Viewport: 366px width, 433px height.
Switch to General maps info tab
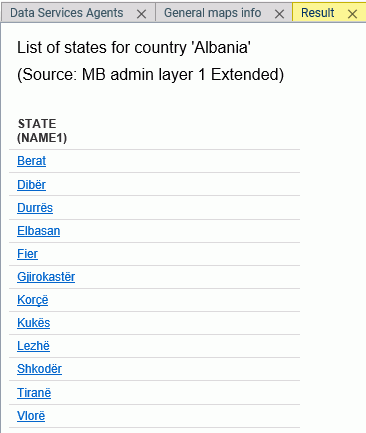point(213,13)
